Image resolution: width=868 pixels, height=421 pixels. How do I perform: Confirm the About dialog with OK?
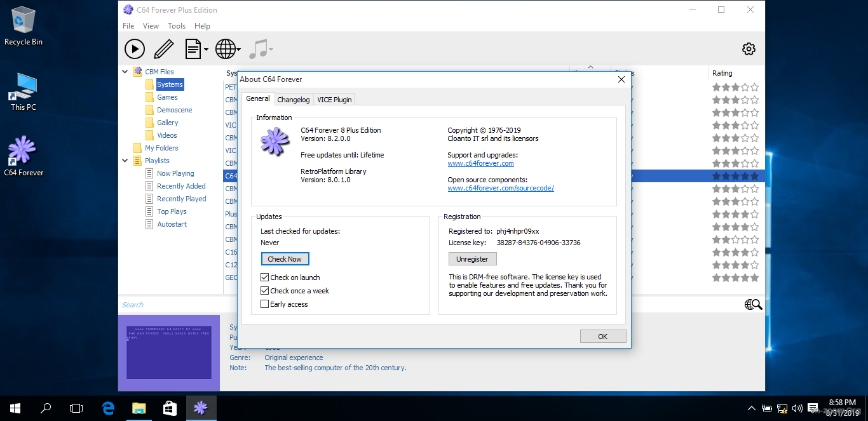(x=603, y=337)
